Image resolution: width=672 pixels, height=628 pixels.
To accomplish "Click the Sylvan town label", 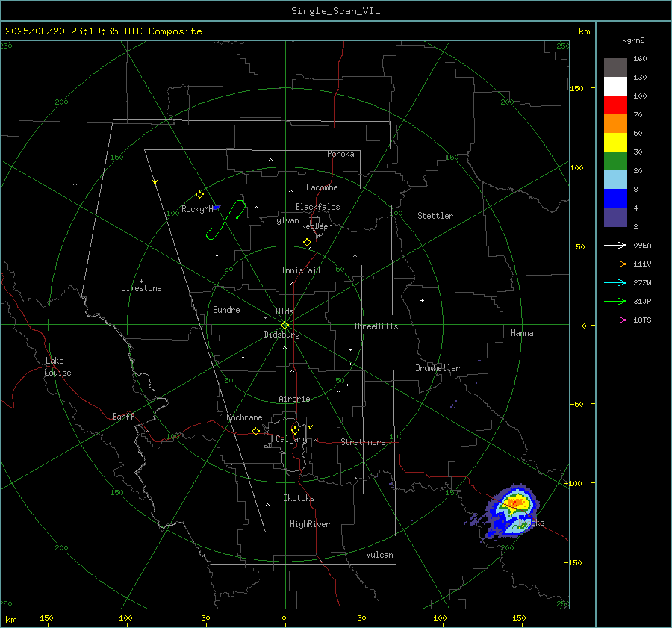I will pyautogui.click(x=285, y=220).
